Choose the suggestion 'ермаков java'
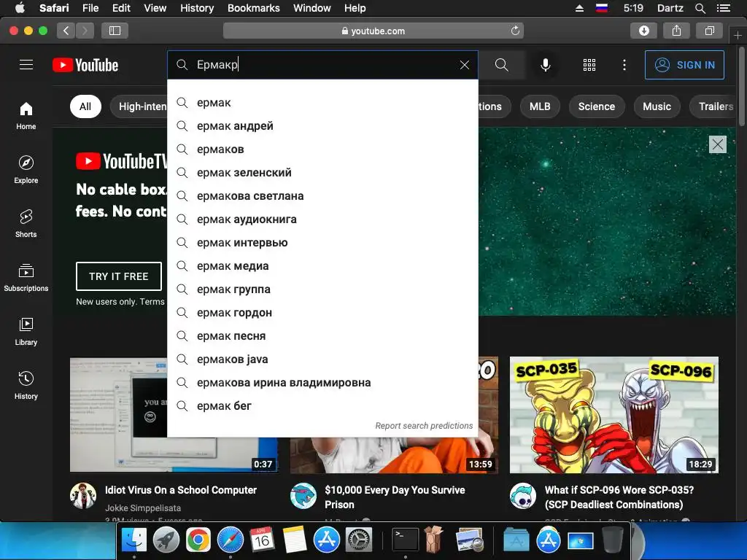 click(x=322, y=359)
